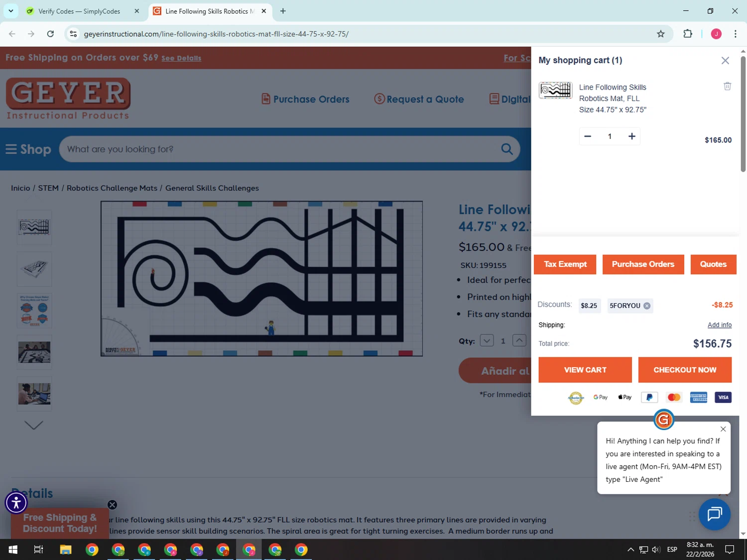
Task: Open Task View on taskbar
Action: (38, 550)
